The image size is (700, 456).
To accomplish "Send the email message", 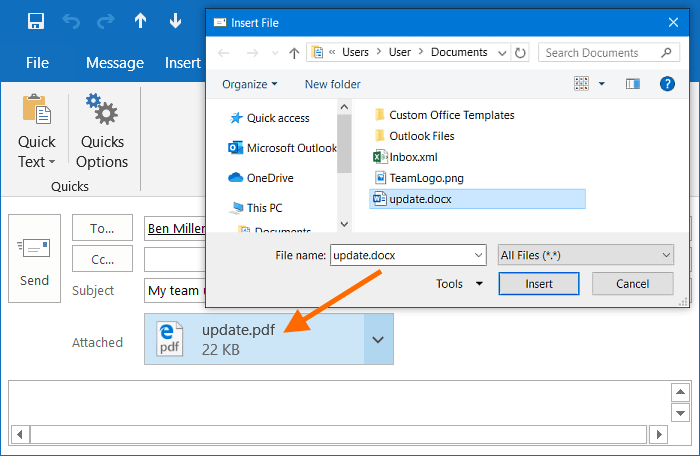I will [34, 258].
